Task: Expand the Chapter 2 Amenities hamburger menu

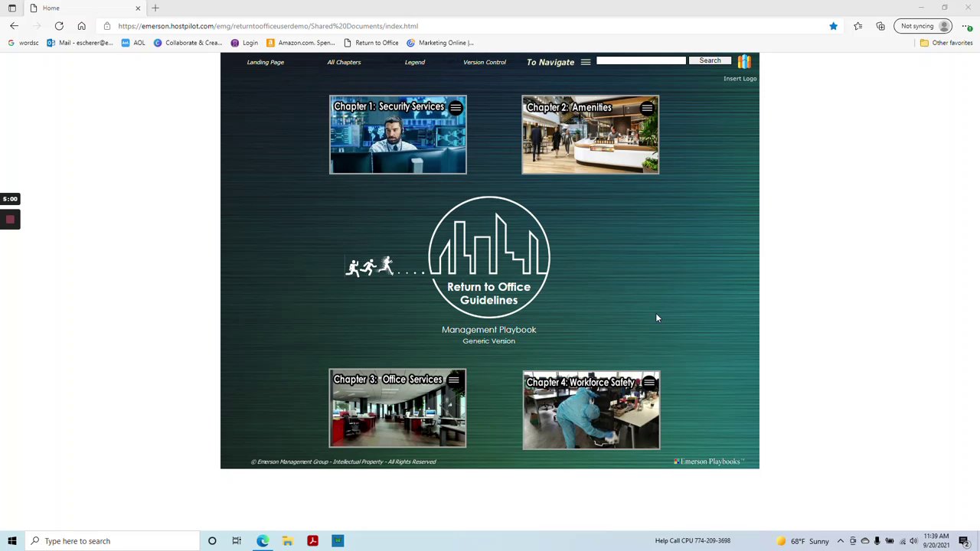Action: pyautogui.click(x=647, y=108)
